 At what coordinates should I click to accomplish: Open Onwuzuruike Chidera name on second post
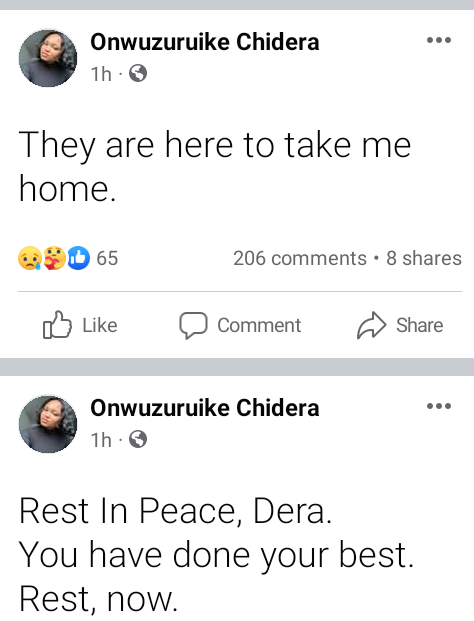coord(205,408)
